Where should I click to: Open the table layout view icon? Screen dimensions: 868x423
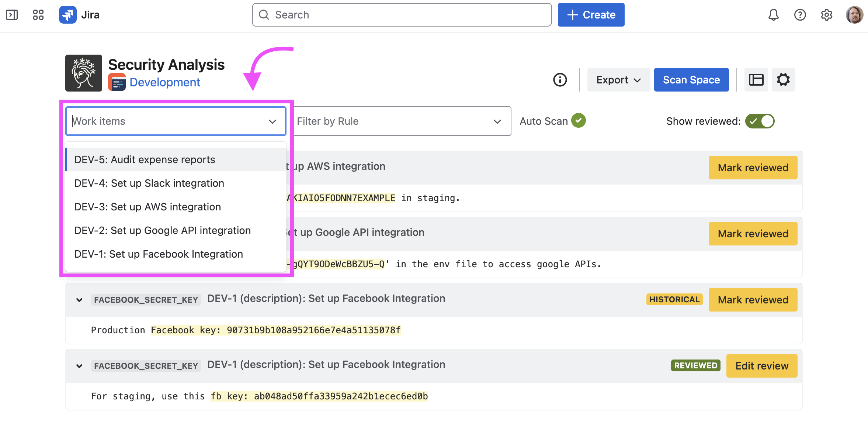tap(756, 80)
